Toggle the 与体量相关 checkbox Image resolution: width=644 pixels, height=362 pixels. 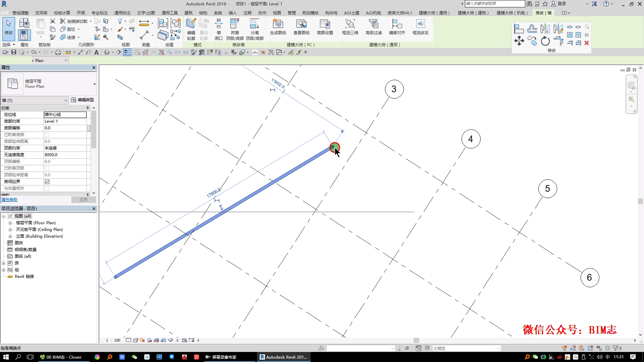47,188
